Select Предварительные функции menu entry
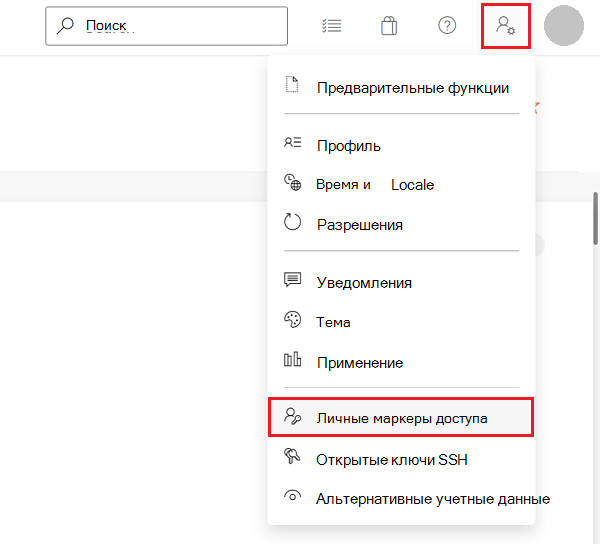600x544 pixels. point(401,88)
